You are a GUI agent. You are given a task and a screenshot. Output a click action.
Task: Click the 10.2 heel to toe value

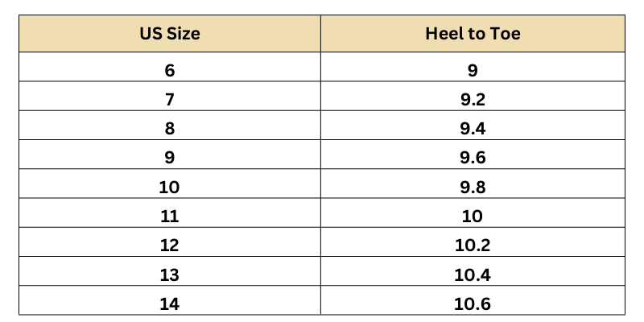473,246
